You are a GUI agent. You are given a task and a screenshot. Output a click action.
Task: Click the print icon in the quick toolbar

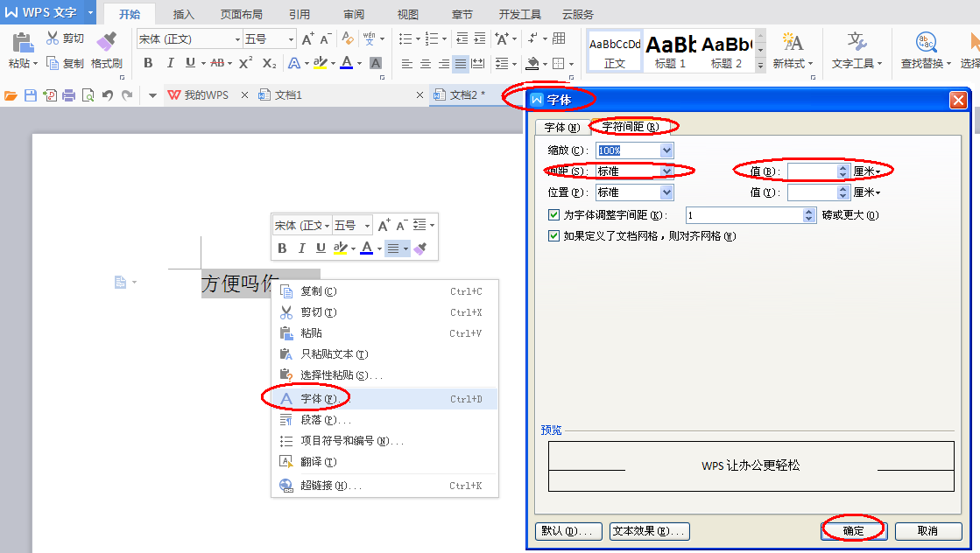[69, 95]
